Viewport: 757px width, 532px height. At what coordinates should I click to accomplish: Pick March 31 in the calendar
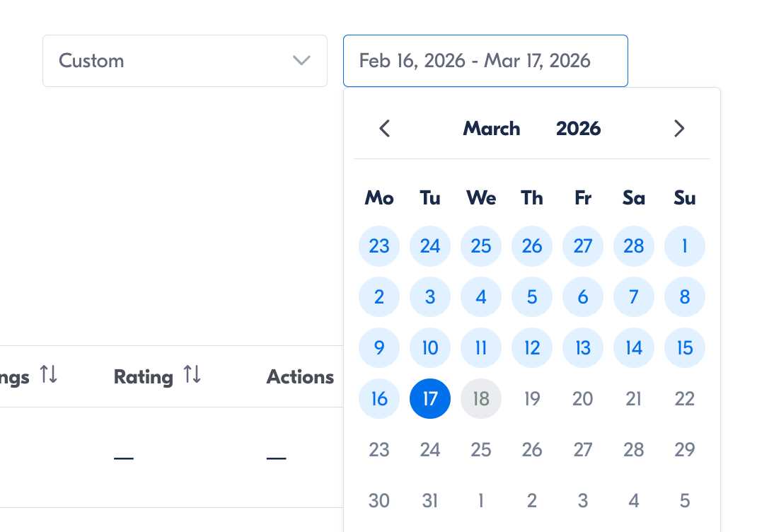[430, 501]
